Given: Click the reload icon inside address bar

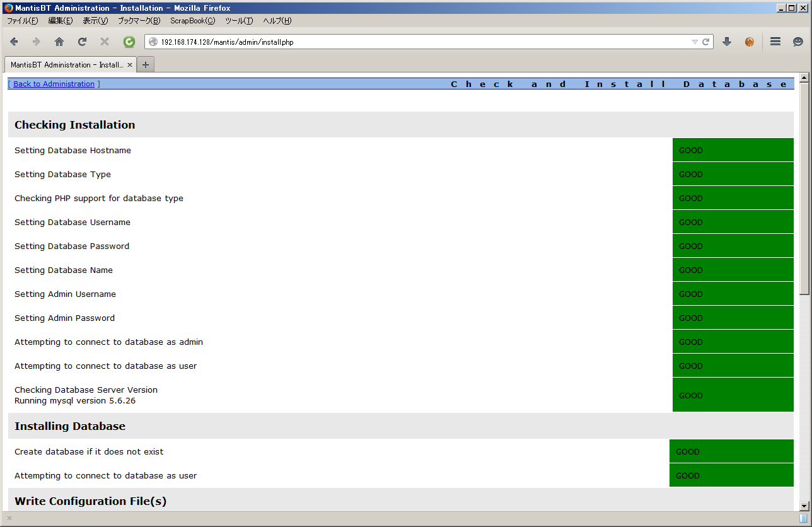Looking at the screenshot, I should [x=705, y=42].
